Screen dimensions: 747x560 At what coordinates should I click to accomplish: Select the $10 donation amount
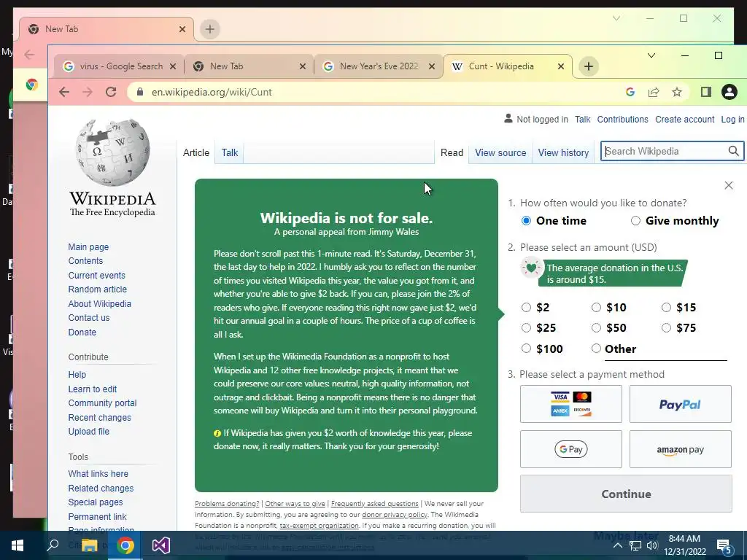pyautogui.click(x=596, y=308)
